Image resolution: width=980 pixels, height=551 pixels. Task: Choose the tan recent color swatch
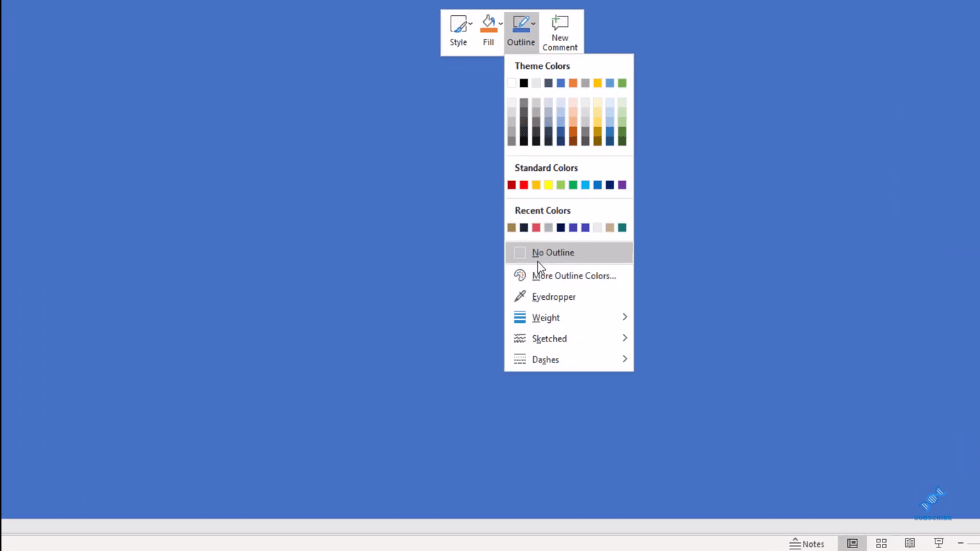pos(610,227)
